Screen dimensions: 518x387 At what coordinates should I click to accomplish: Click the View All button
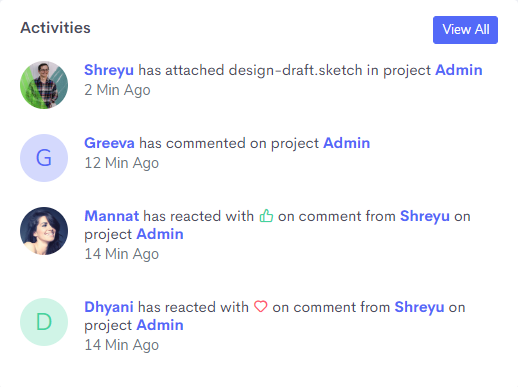pos(465,30)
